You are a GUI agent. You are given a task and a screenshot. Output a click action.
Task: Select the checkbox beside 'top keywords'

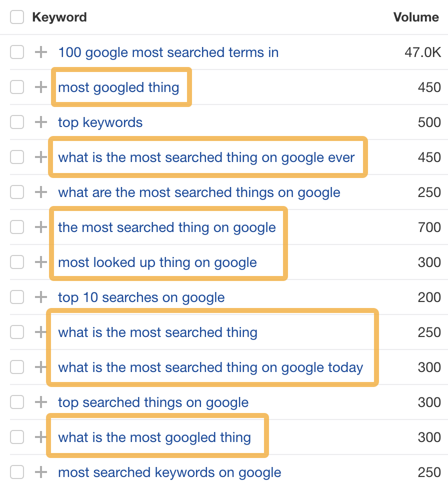tap(17, 122)
